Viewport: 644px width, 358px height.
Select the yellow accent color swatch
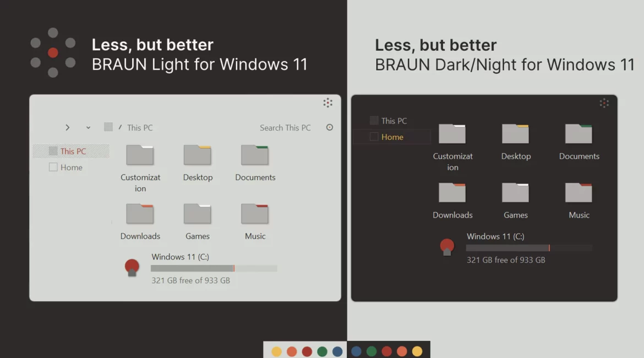click(x=276, y=351)
